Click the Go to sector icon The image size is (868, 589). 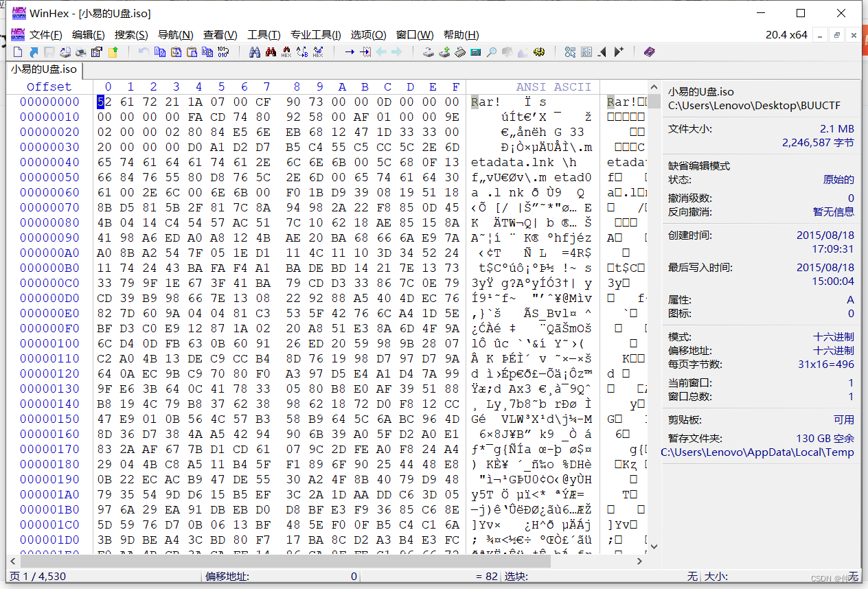point(365,51)
